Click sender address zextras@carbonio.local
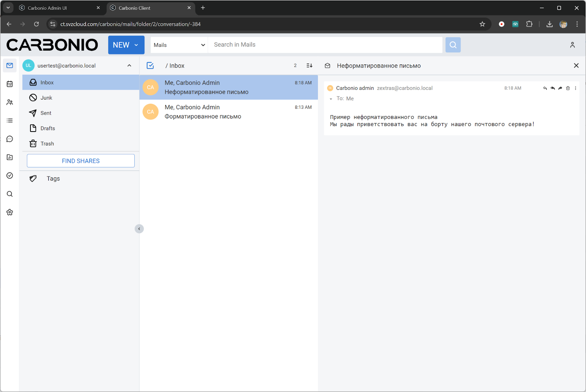The image size is (586, 392). (405, 88)
